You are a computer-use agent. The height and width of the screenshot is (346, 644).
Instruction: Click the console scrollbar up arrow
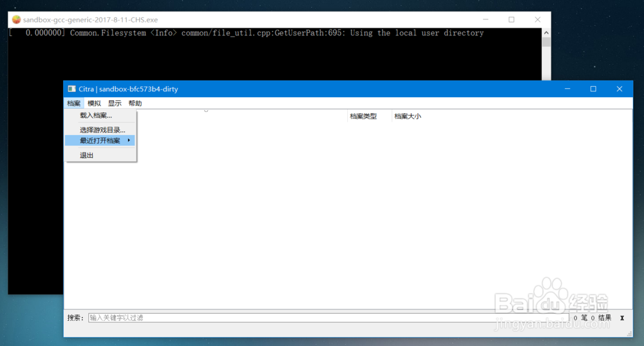[546, 33]
